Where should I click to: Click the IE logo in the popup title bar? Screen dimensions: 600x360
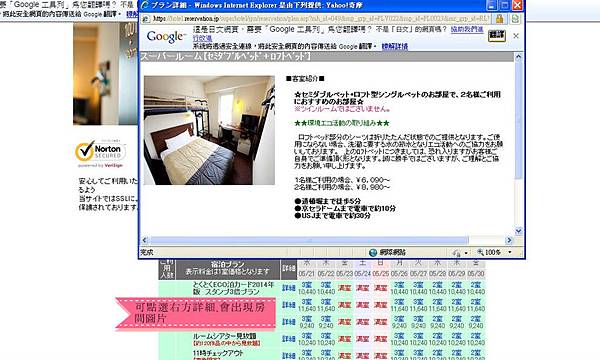145,5
